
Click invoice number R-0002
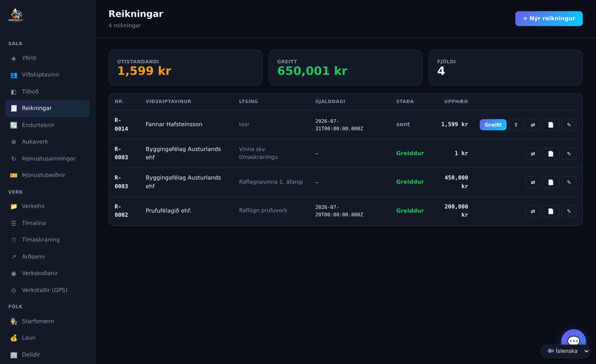click(121, 211)
